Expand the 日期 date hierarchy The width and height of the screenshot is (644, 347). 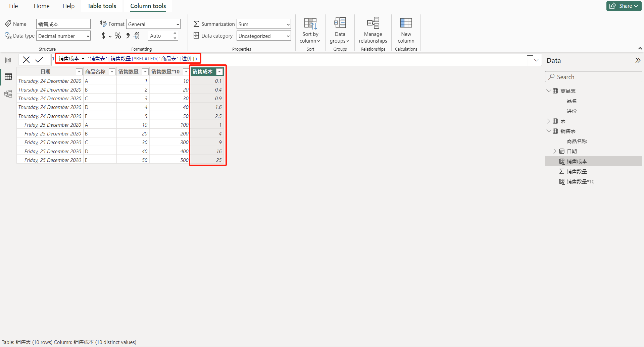coord(555,151)
